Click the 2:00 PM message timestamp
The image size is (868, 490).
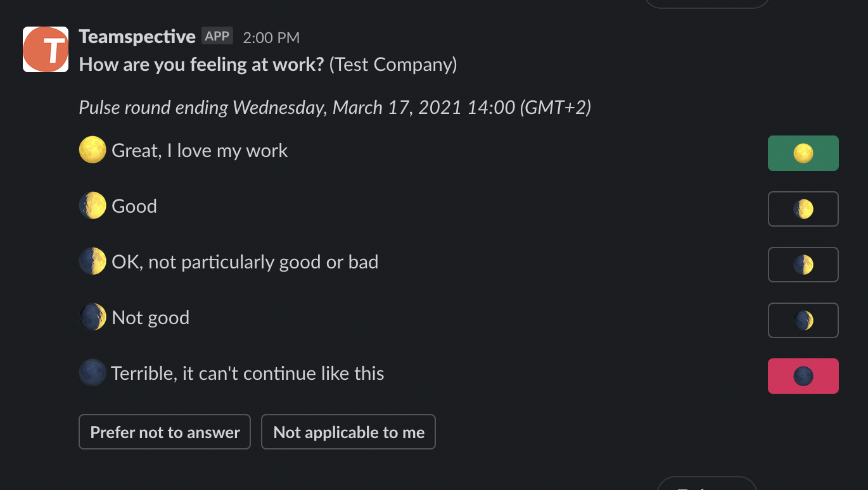[271, 38]
